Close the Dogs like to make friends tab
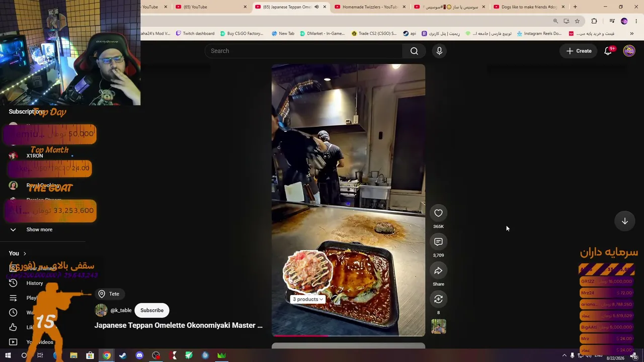The height and width of the screenshot is (362, 644). click(563, 7)
